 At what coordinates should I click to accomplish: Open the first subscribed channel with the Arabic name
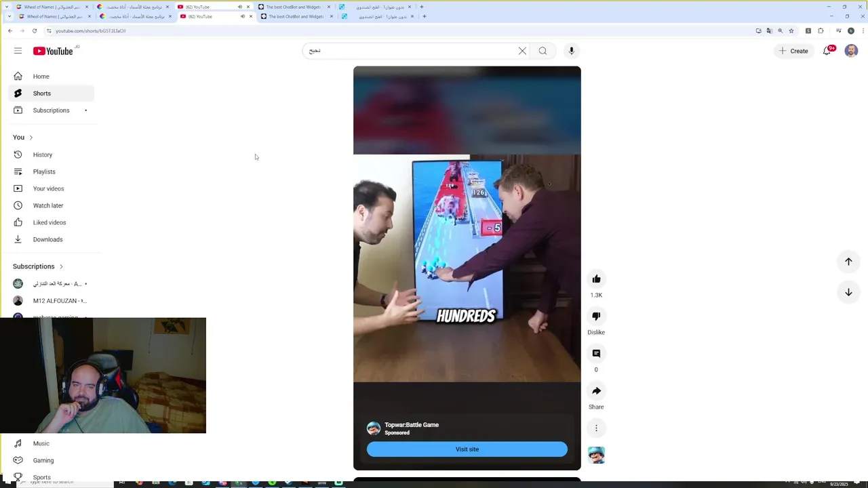click(51, 284)
